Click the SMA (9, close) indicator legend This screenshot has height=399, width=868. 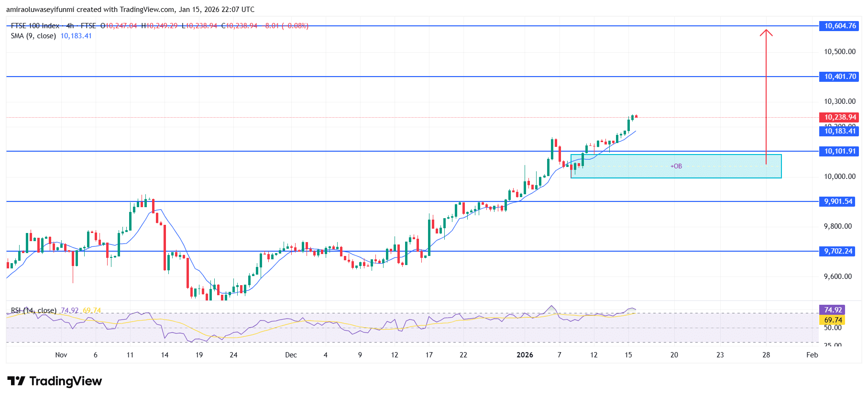pos(33,36)
